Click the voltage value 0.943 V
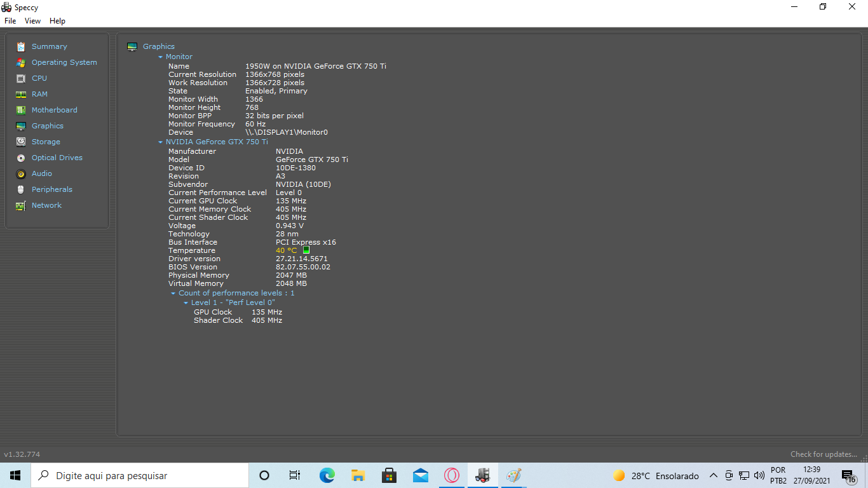Viewport: 868px width, 488px height. (x=290, y=226)
